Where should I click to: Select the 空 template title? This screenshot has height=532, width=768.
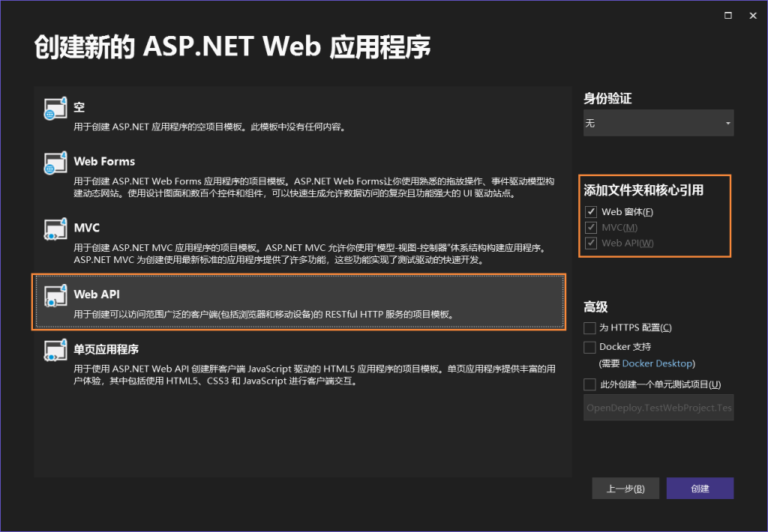click(x=79, y=107)
